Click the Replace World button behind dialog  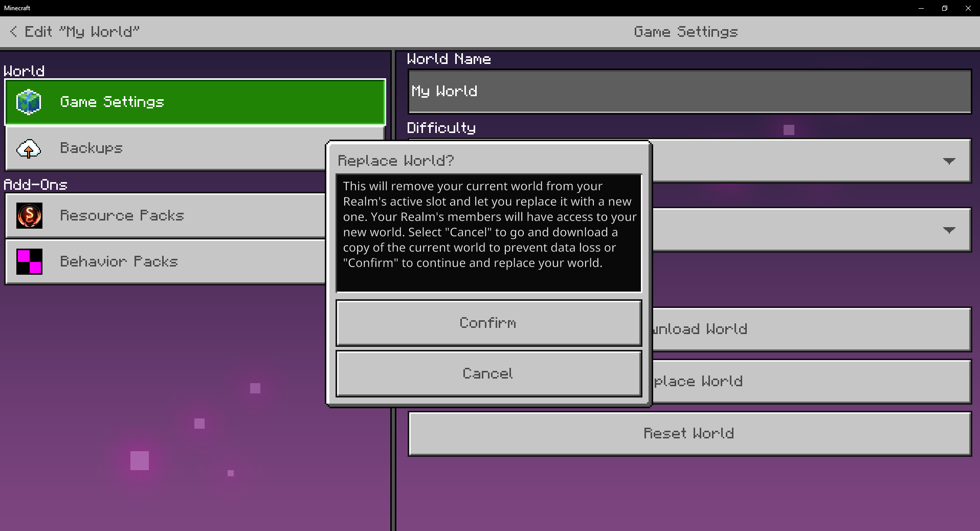coord(811,381)
